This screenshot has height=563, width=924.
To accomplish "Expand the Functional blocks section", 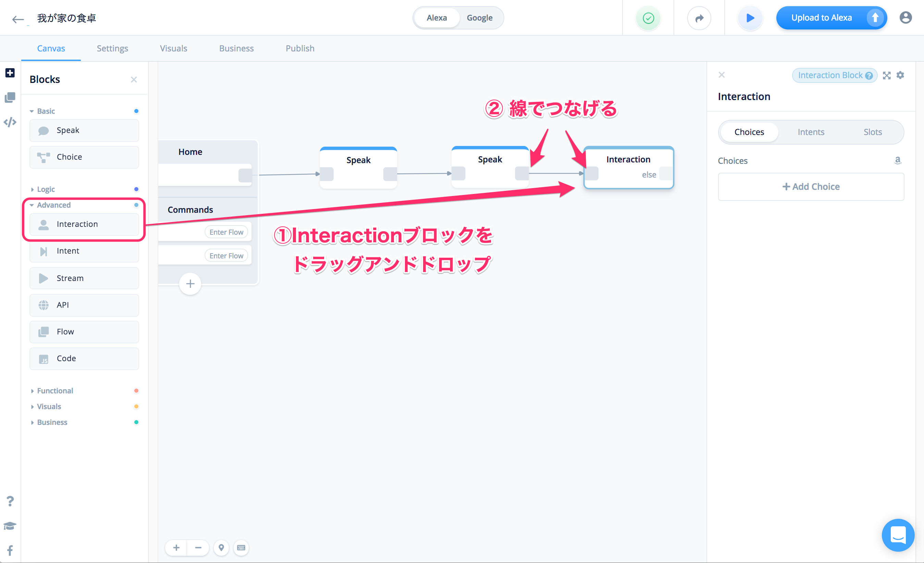I will pos(55,390).
